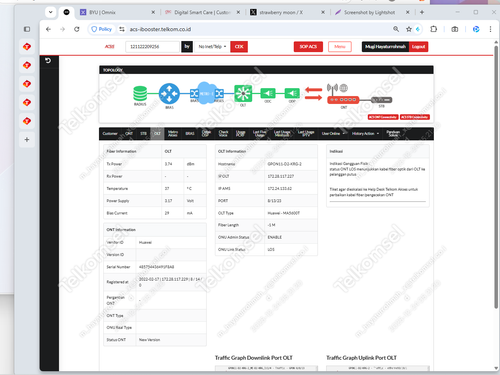Select the RADIUS database icon in topology
The width and height of the screenshot is (500, 375).
coord(140,93)
